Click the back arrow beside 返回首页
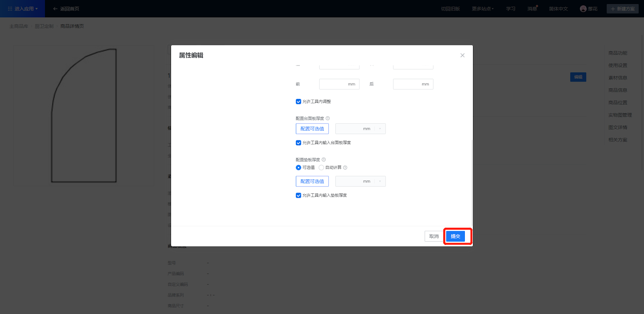This screenshot has width=644, height=314. coord(55,9)
